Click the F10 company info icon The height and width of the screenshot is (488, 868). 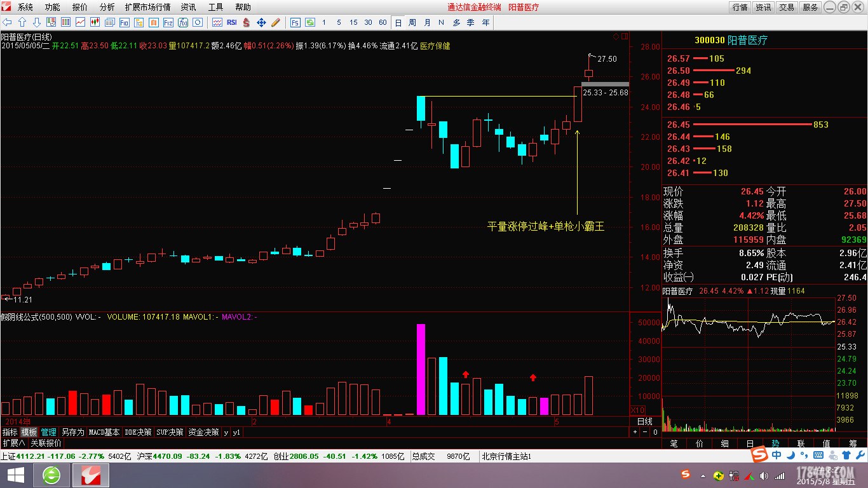tap(125, 22)
